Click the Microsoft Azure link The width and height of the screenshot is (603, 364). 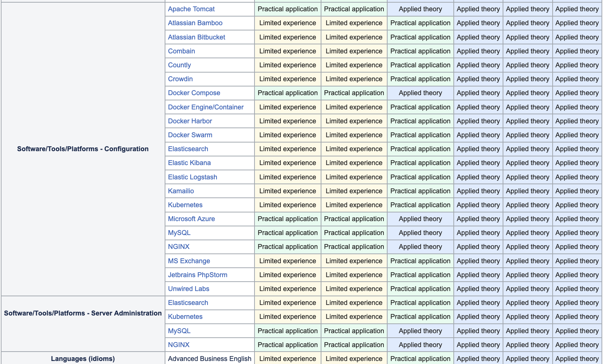click(x=191, y=219)
